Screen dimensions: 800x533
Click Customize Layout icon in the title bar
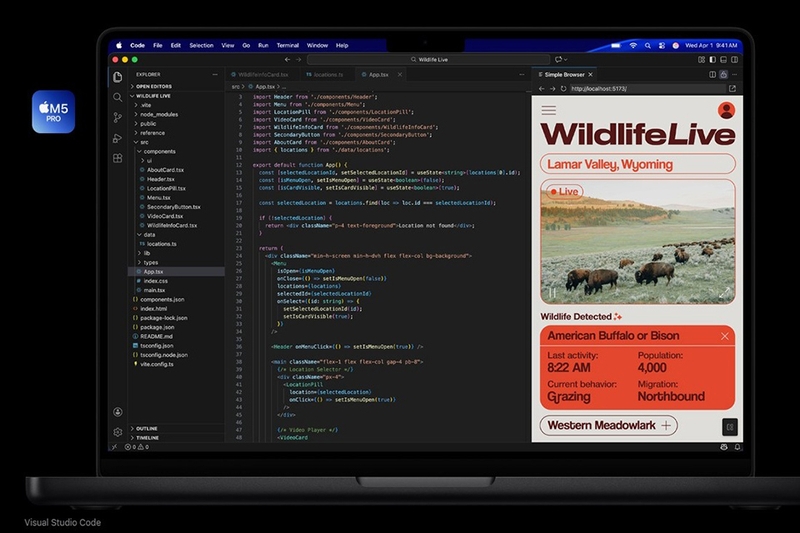(702, 60)
